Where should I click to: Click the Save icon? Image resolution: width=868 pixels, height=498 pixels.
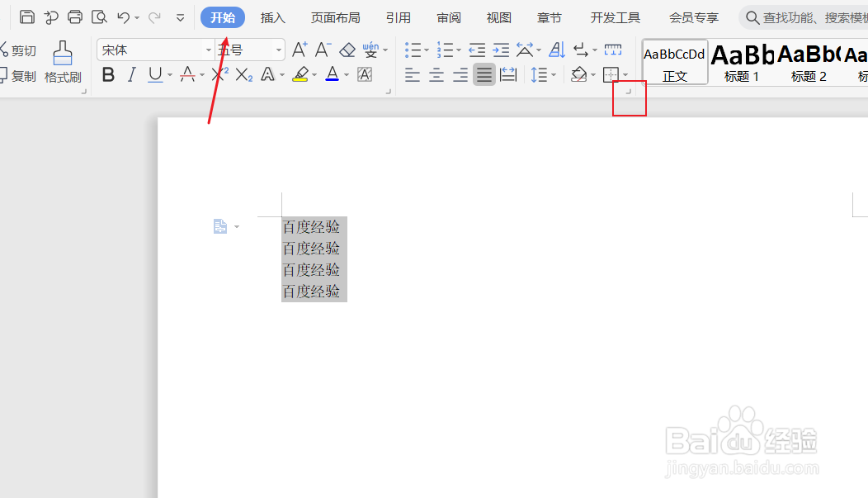[x=26, y=17]
